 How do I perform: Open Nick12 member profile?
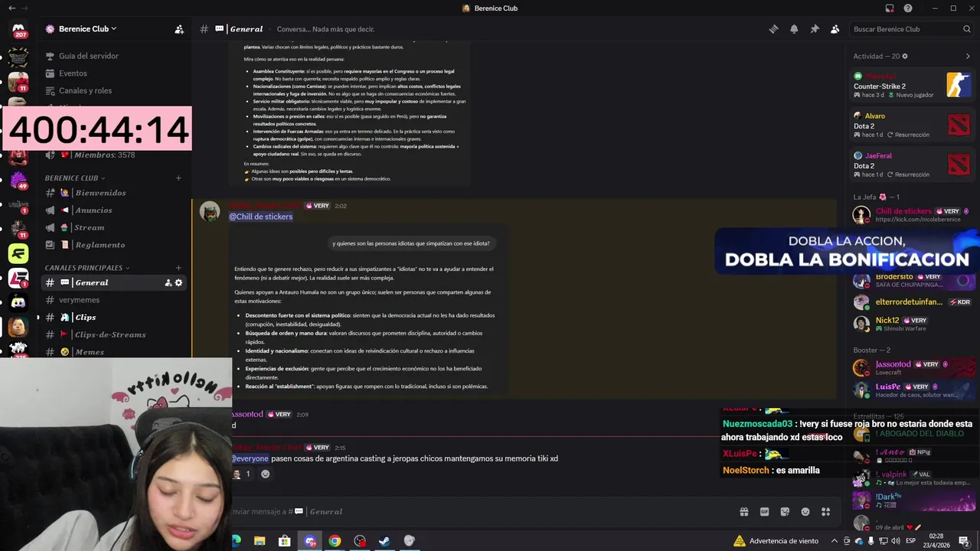(911, 324)
